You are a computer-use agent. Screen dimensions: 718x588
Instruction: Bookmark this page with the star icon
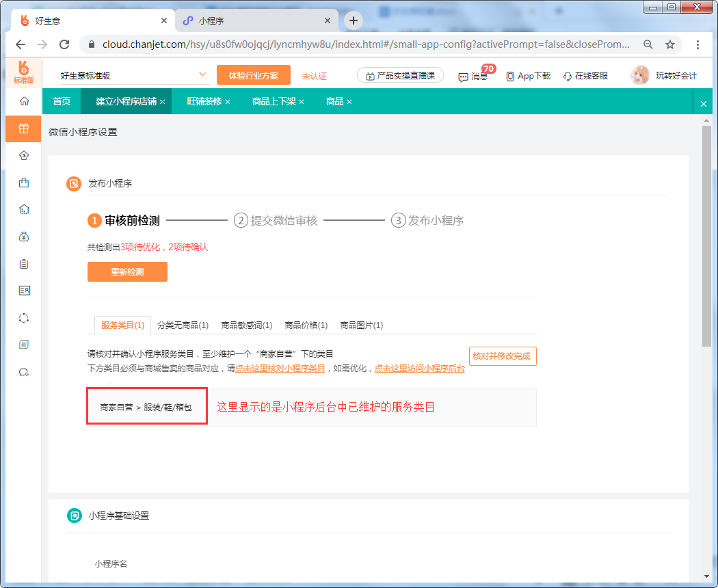pyautogui.click(x=670, y=44)
